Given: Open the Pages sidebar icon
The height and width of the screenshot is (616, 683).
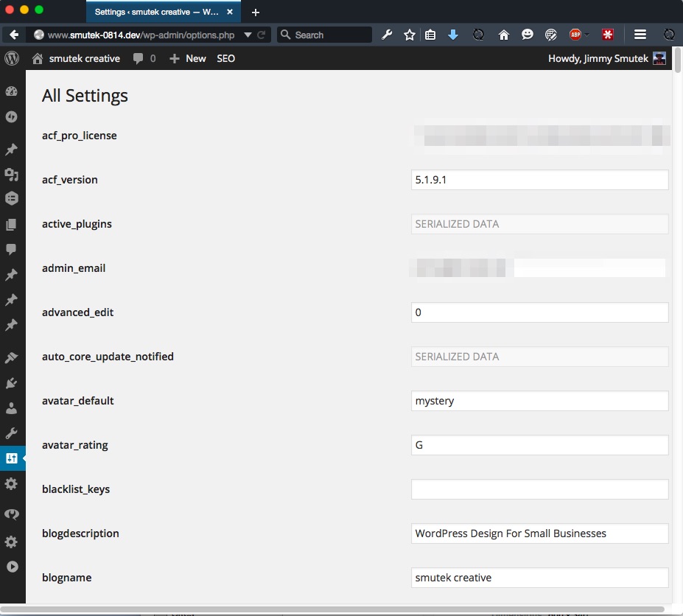Looking at the screenshot, I should point(12,224).
